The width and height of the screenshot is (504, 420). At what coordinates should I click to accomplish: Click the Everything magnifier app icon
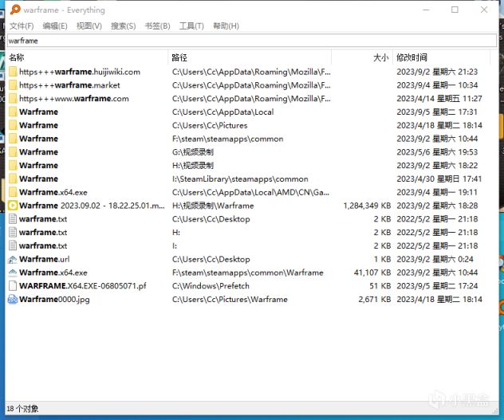[x=15, y=10]
